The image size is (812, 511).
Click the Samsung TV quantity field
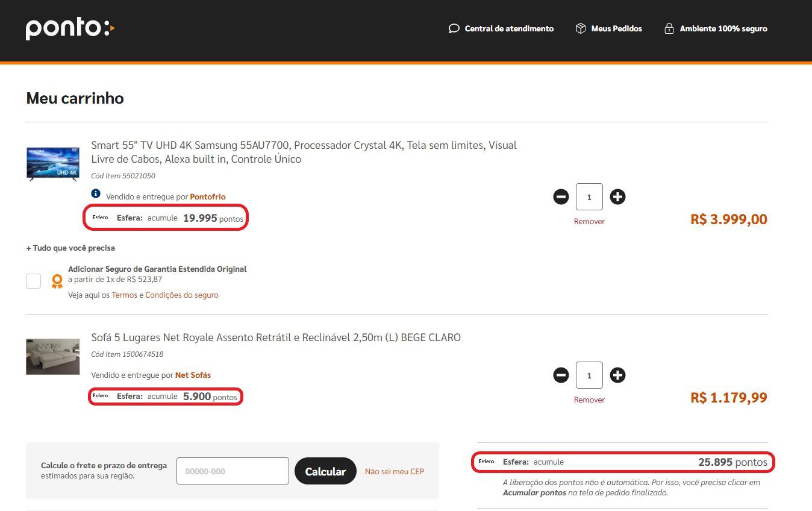coord(589,197)
